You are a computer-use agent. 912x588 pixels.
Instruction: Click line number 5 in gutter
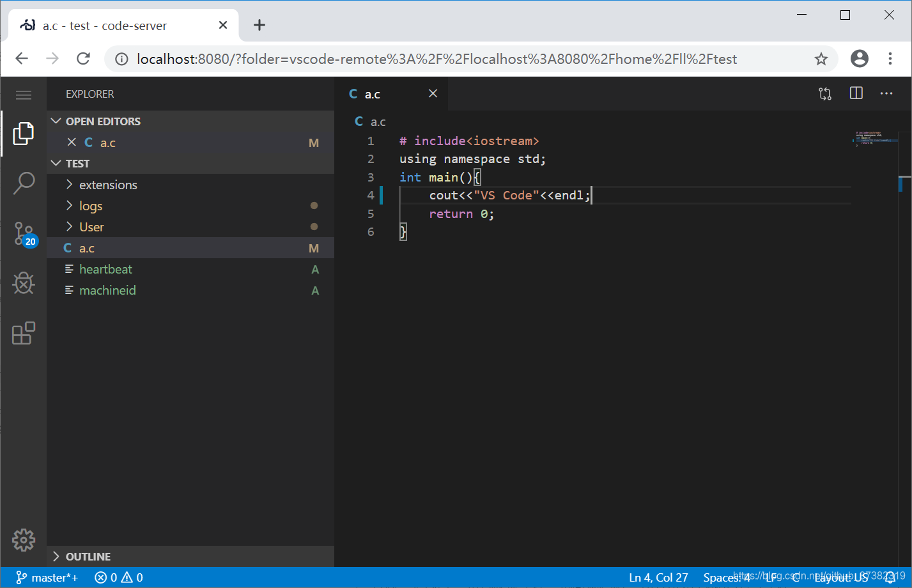[371, 213]
